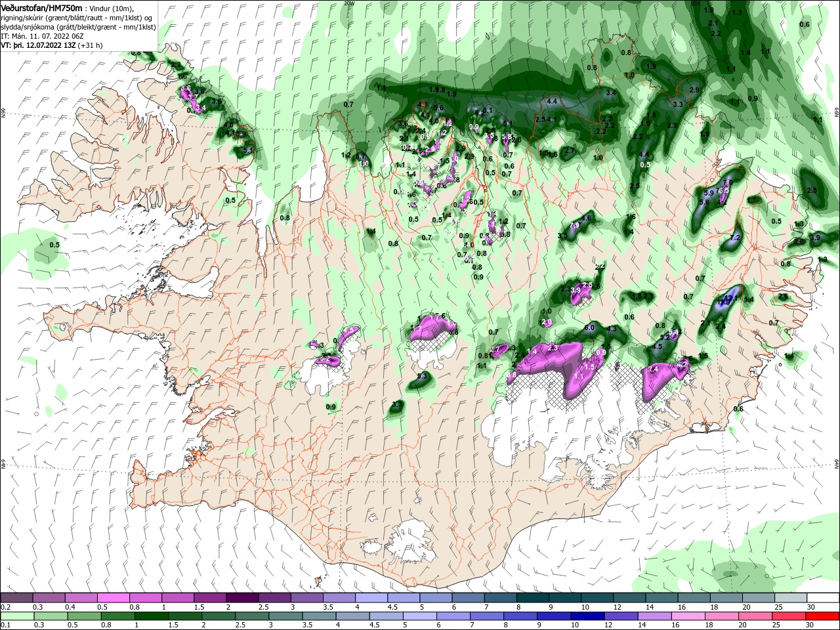Click the '4.6' precipitation value on map
Viewport: 840px width, 630px height.
pyautogui.click(x=587, y=218)
